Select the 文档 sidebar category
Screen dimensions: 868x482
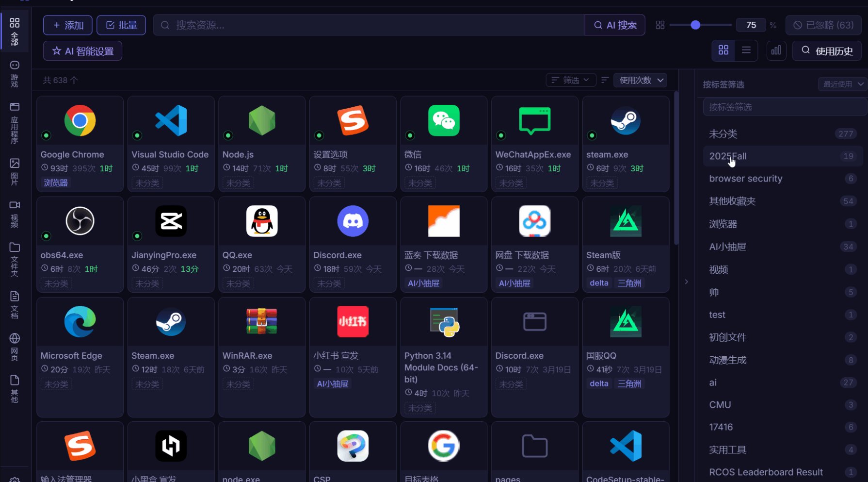pyautogui.click(x=15, y=305)
